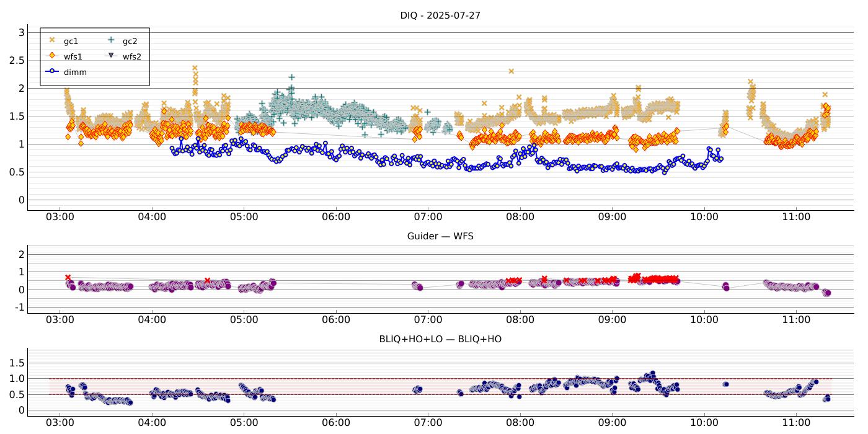Click the 'DIQ - 2025-07-27' plot title
The width and height of the screenshot is (868, 434).
[x=440, y=15]
